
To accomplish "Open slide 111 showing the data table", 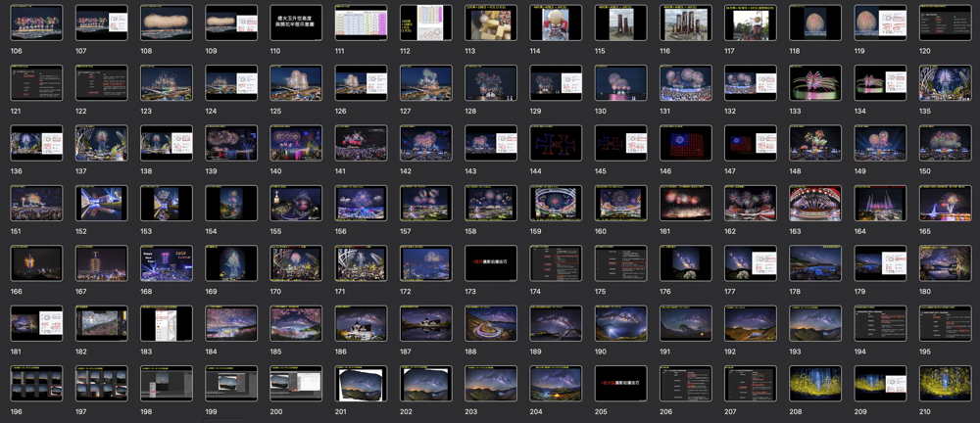I will 361,23.
